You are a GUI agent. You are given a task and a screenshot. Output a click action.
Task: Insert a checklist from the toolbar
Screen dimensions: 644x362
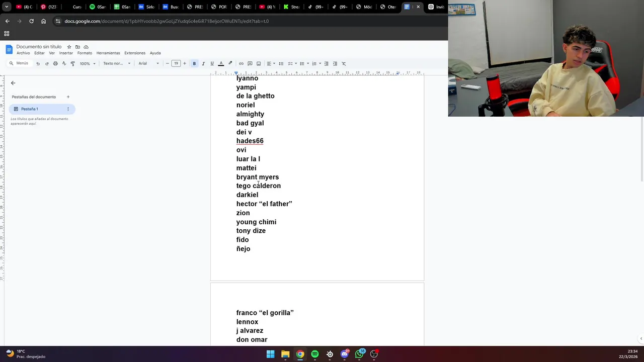pyautogui.click(x=290, y=63)
